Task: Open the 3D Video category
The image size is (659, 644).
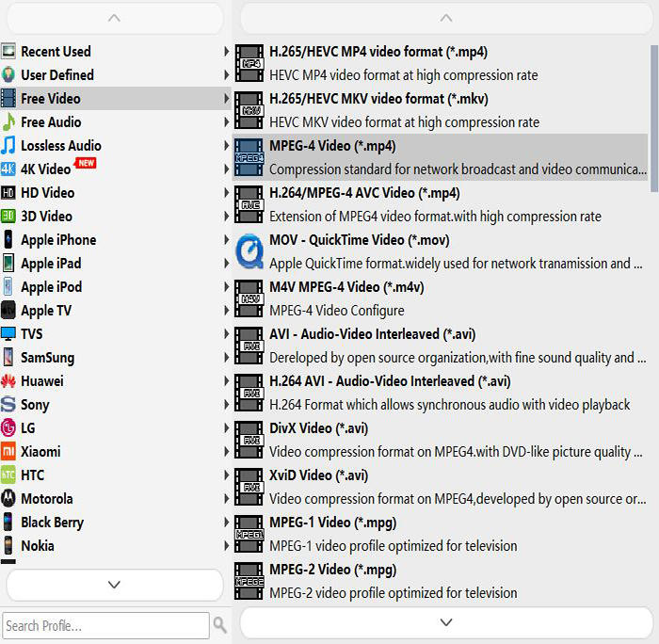Action: coord(116,216)
